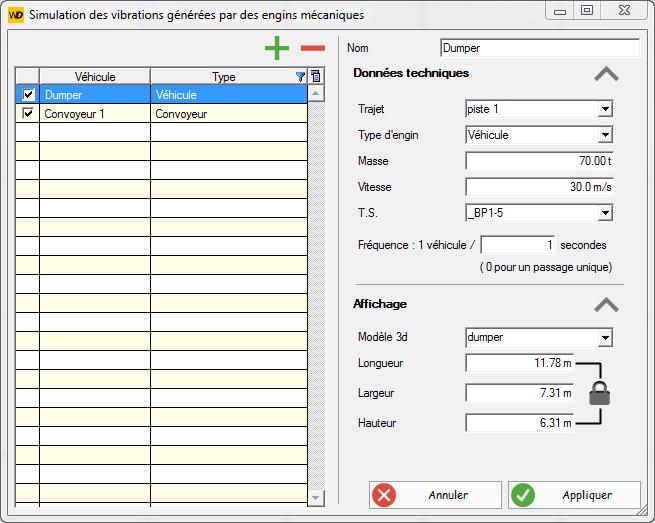655x523 pixels.
Task: Sort by the Véhicule column header
Action: click(x=95, y=77)
